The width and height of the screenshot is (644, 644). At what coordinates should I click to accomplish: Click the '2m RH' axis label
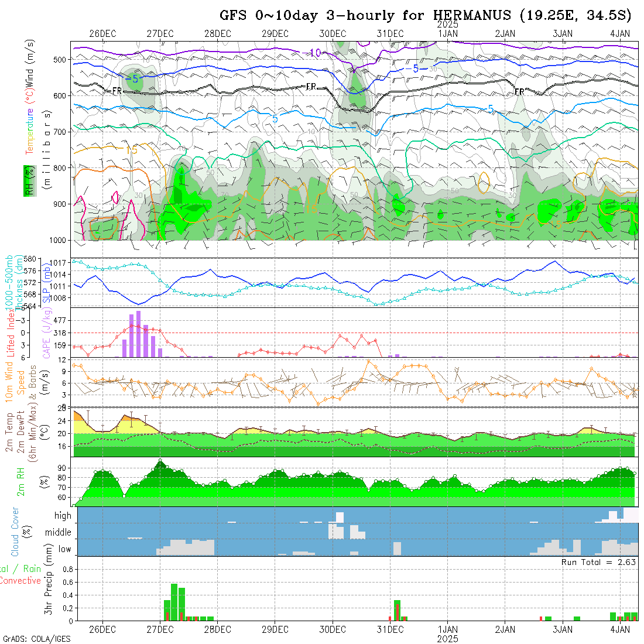tap(20, 481)
